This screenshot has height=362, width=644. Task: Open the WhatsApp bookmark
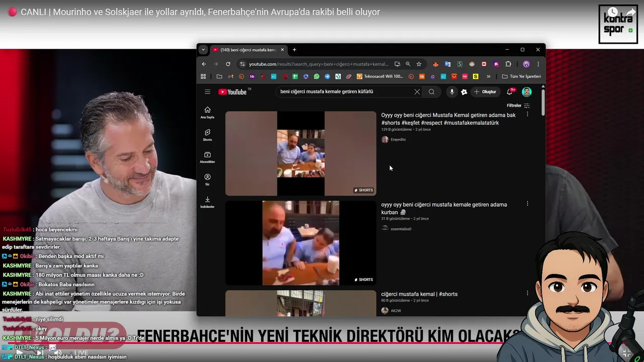[316, 76]
